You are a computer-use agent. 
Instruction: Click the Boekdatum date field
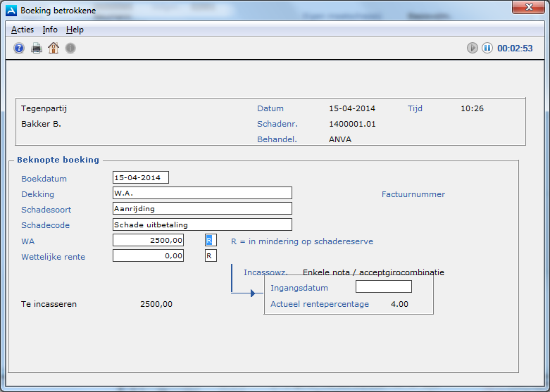coord(141,177)
